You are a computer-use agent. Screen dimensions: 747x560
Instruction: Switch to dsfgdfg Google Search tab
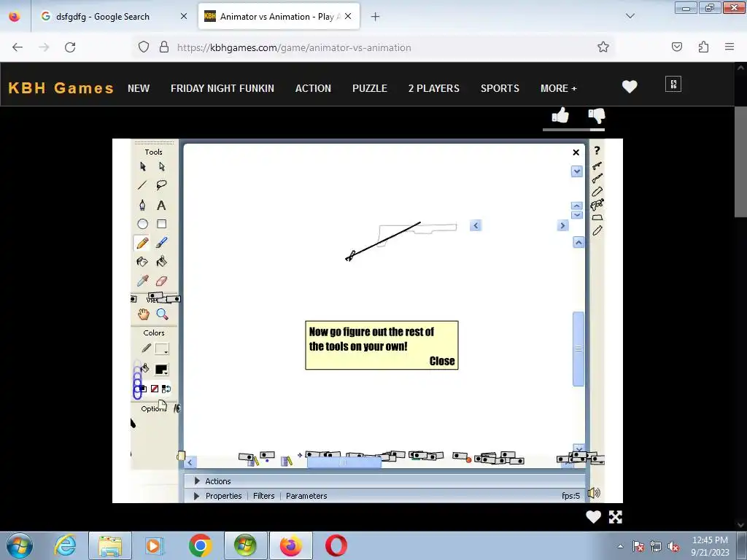103,17
